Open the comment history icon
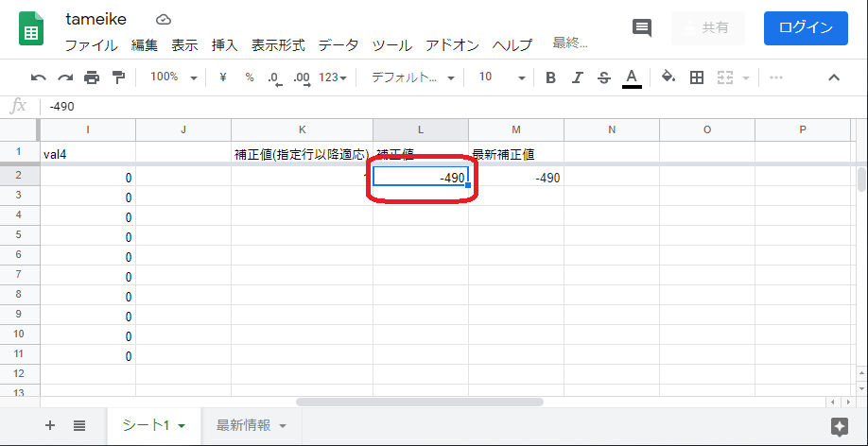Screen dimensions: 868x446 pos(642,27)
